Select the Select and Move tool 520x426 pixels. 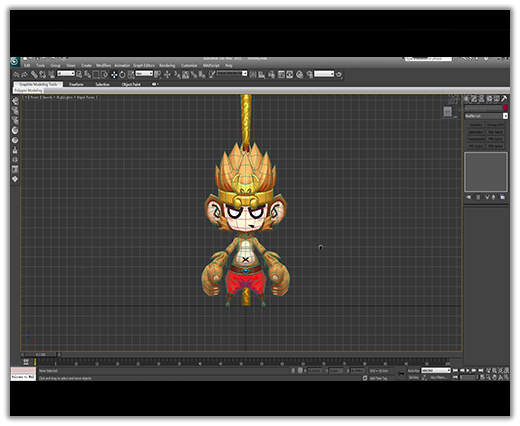pos(114,75)
